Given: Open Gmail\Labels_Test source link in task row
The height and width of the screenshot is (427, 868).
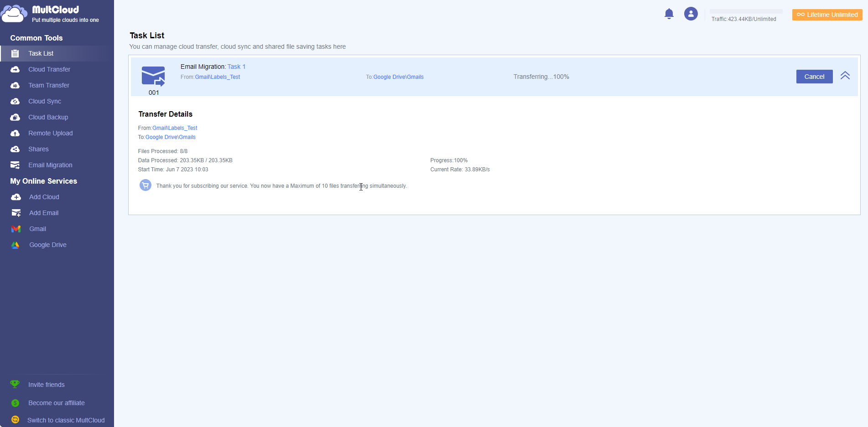Looking at the screenshot, I should click(218, 77).
